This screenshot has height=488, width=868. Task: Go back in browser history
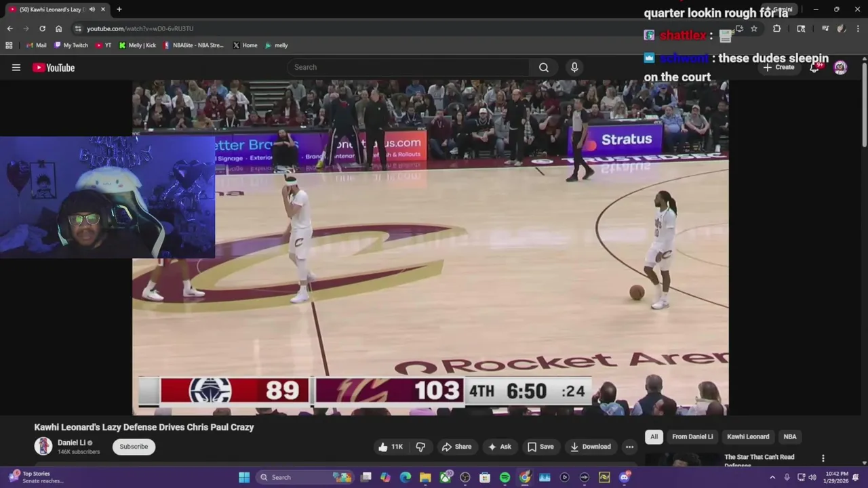point(9,28)
